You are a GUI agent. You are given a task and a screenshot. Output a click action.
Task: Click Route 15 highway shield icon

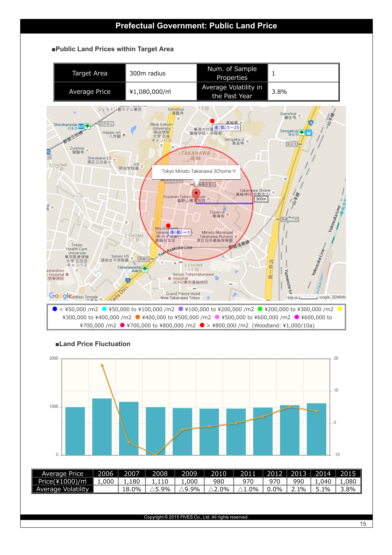pyautogui.click(x=311, y=123)
